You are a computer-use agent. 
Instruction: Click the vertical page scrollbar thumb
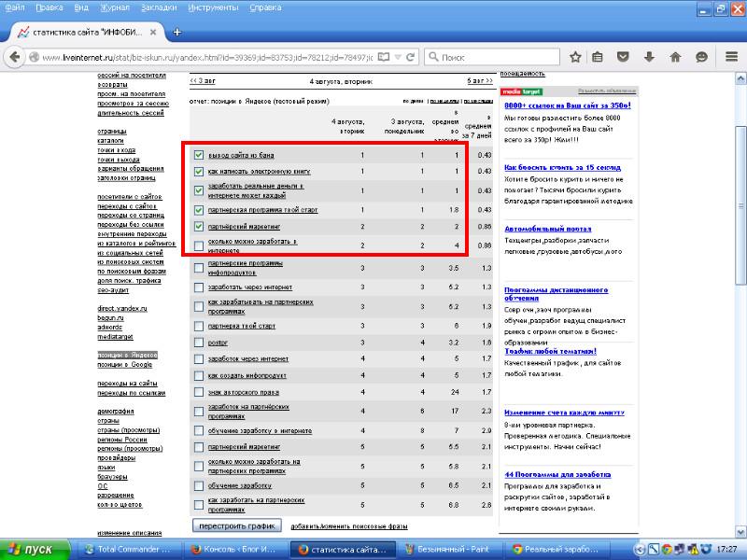[x=740, y=204]
